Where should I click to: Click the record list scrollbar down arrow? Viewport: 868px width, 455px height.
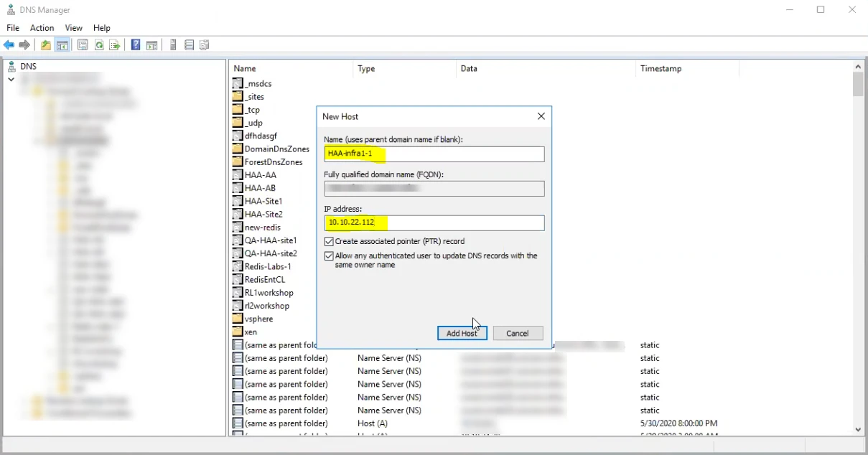click(858, 429)
